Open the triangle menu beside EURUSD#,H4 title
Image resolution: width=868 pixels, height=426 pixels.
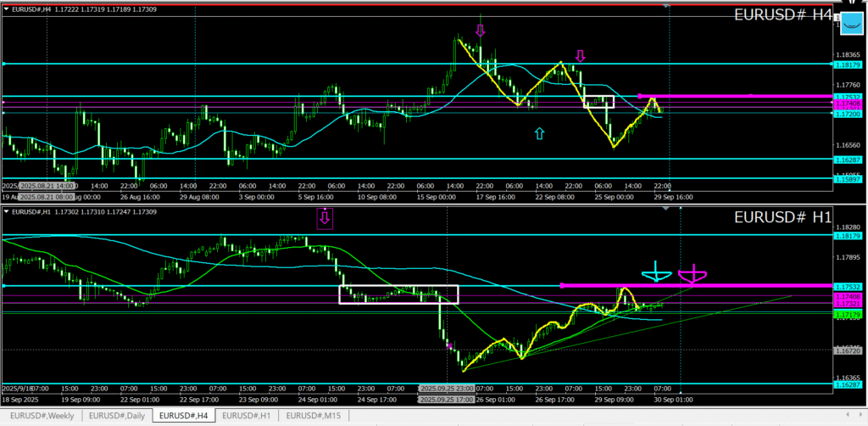[x=7, y=8]
